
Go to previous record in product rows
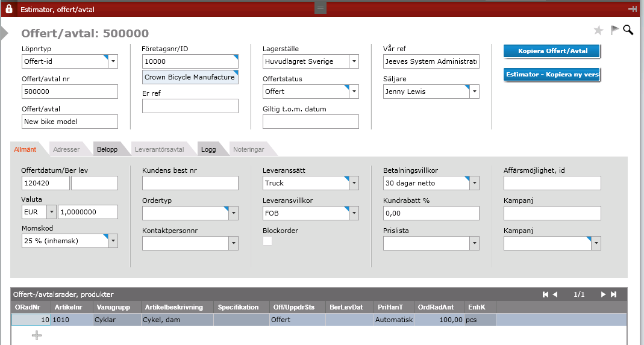(555, 294)
